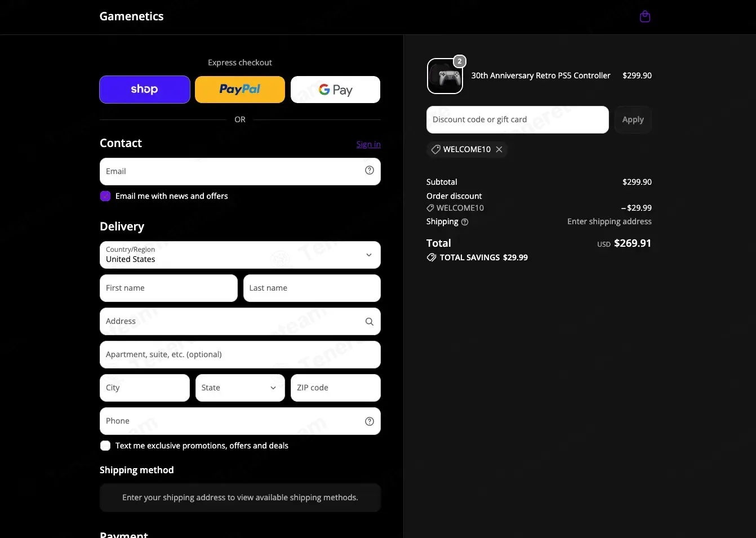This screenshot has height=538, width=756.
Task: Select Google Pay express checkout
Action: click(336, 90)
